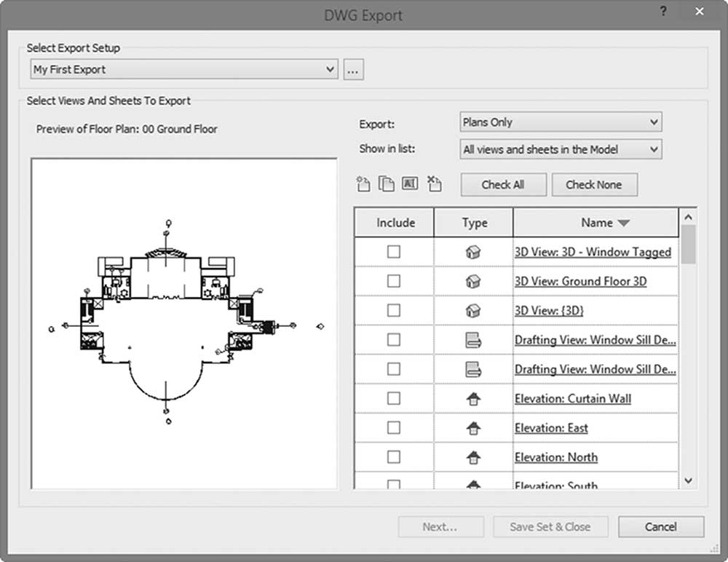728x562 pixels.
Task: Open help with the question mark icon
Action: coord(663,12)
